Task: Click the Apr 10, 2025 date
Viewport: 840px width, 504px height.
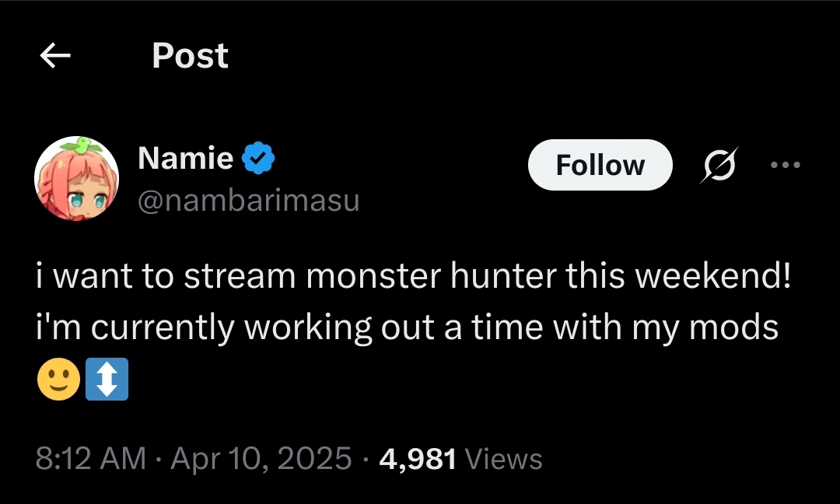Action: (261, 459)
